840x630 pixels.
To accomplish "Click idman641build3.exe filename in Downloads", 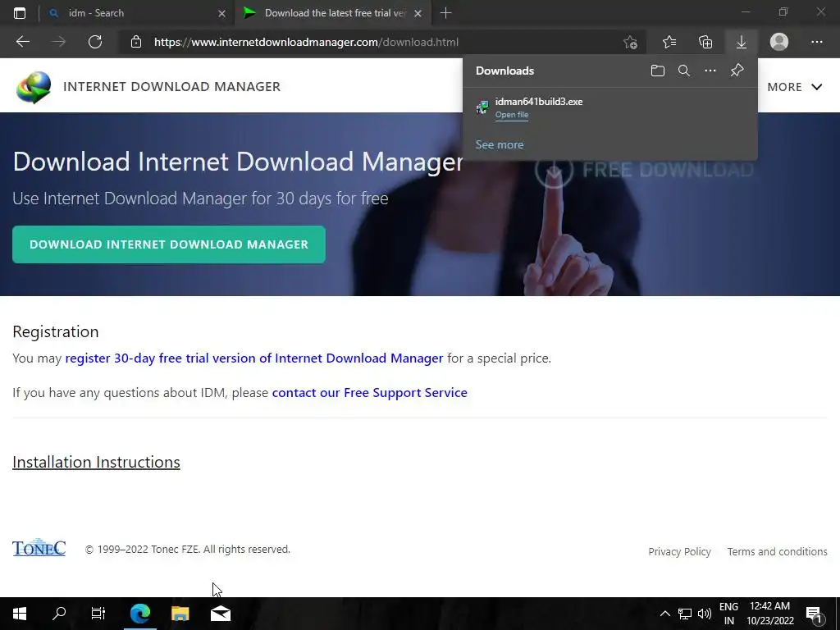I will 538,101.
